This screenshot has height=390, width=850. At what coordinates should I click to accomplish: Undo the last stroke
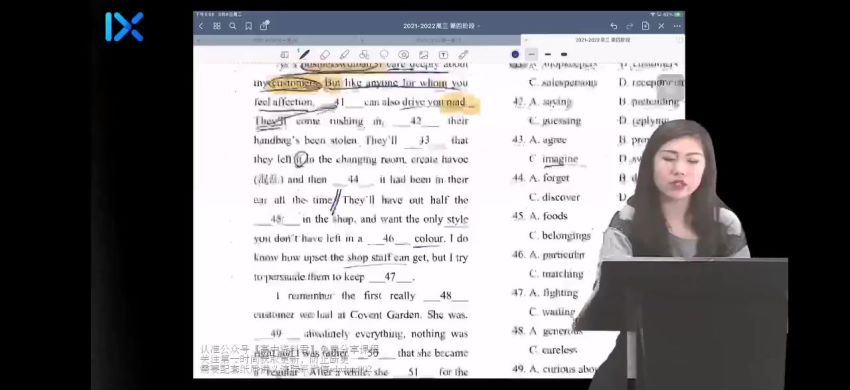(x=614, y=26)
